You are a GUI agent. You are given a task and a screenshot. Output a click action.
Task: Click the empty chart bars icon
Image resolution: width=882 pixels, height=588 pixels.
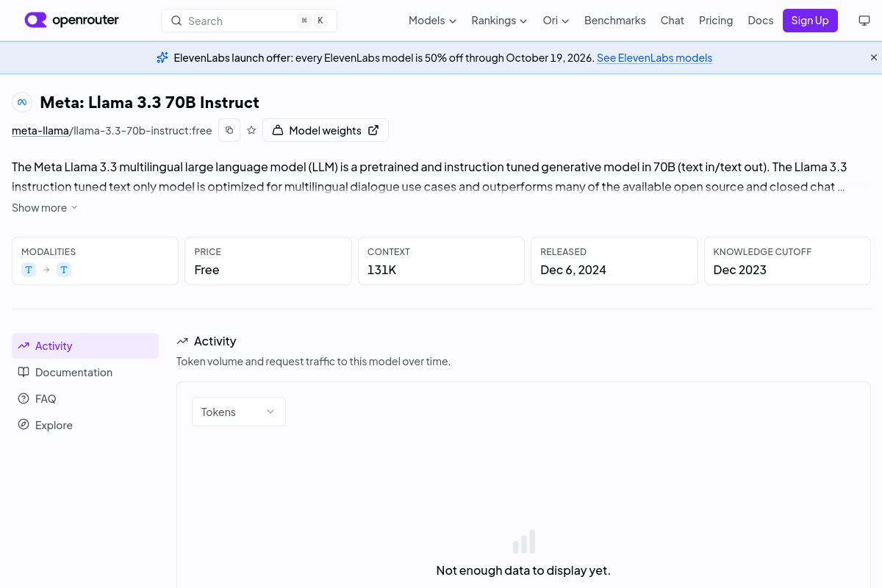coord(524,542)
